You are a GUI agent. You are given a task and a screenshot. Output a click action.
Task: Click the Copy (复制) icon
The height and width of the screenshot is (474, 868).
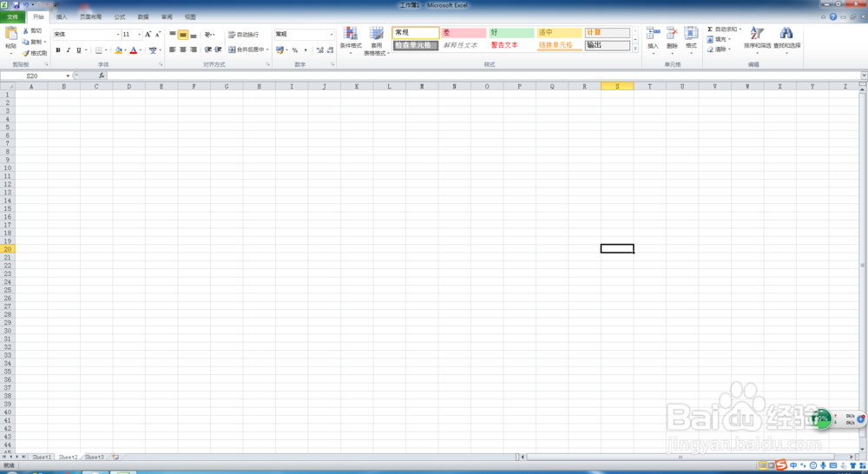click(25, 42)
